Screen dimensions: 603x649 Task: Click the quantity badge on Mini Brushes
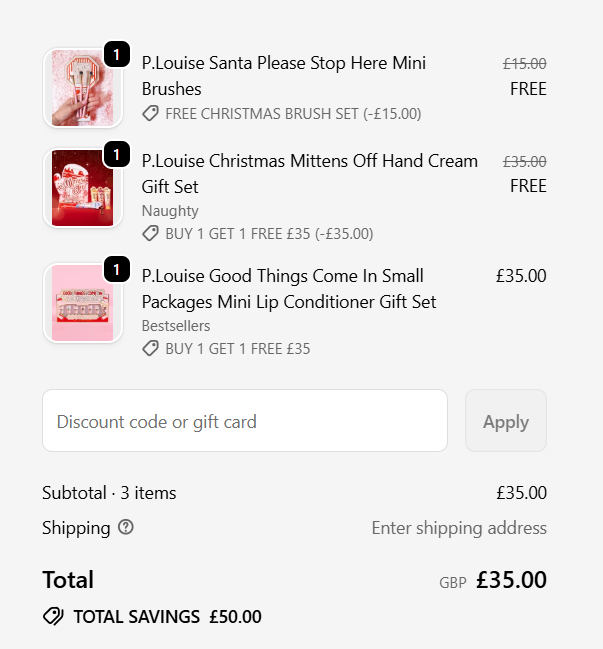coord(116,54)
